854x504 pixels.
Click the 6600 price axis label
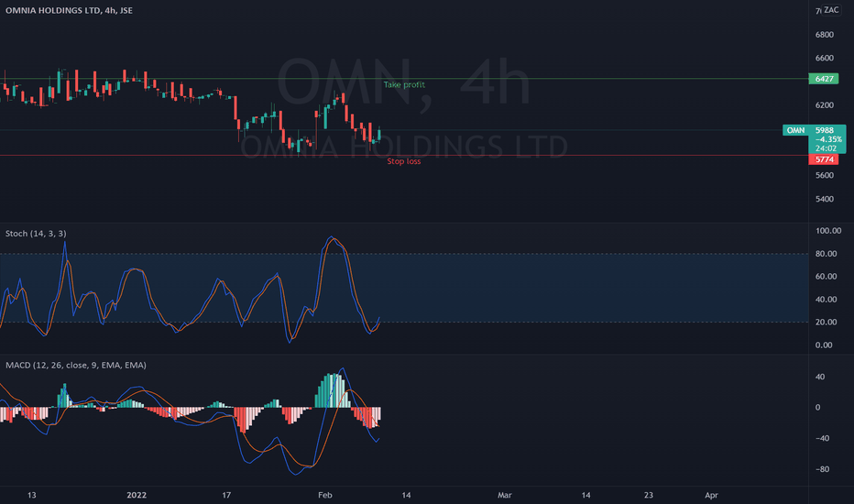click(825, 58)
